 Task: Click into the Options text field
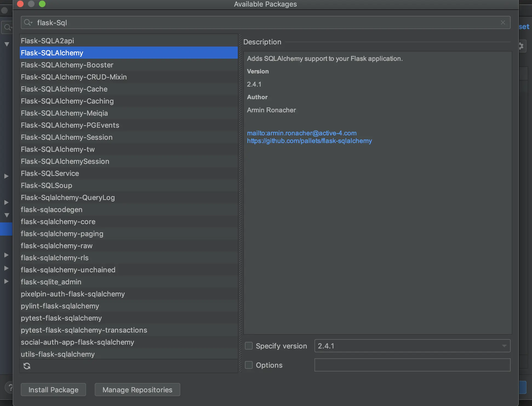412,365
